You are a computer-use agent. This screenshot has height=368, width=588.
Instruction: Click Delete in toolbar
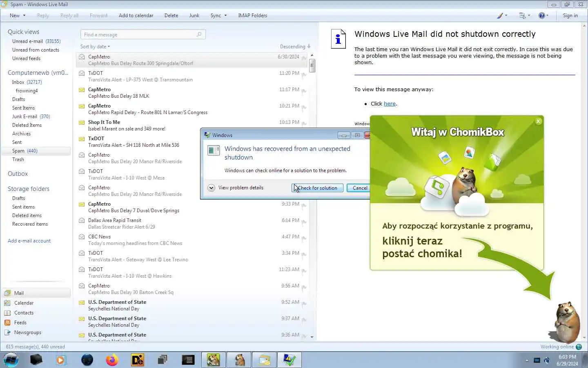pyautogui.click(x=171, y=16)
